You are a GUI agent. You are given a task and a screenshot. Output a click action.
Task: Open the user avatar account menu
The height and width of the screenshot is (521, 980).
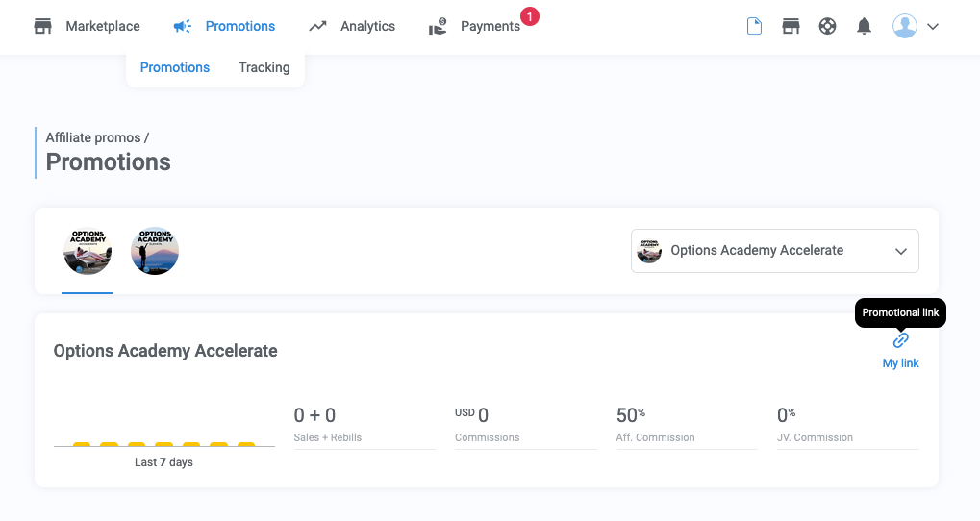[x=904, y=26]
